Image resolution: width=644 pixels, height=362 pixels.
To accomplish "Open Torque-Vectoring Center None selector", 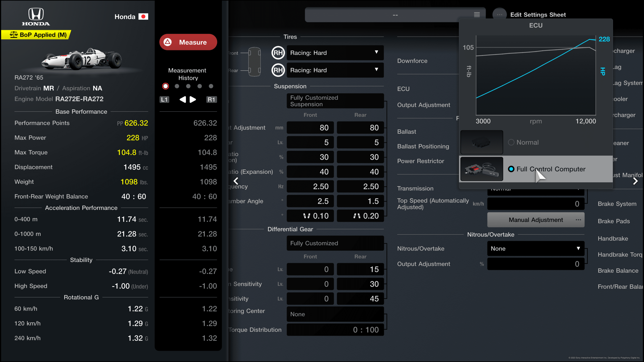I will 335,314.
